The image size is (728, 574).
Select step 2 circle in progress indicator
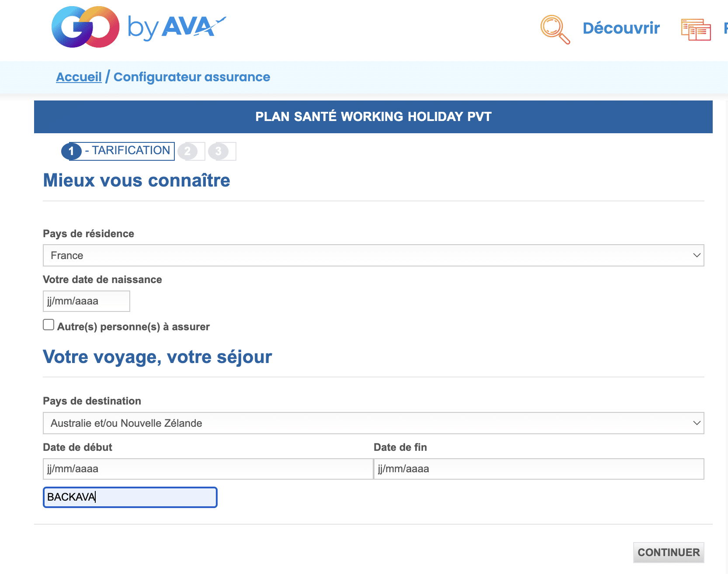click(x=187, y=152)
